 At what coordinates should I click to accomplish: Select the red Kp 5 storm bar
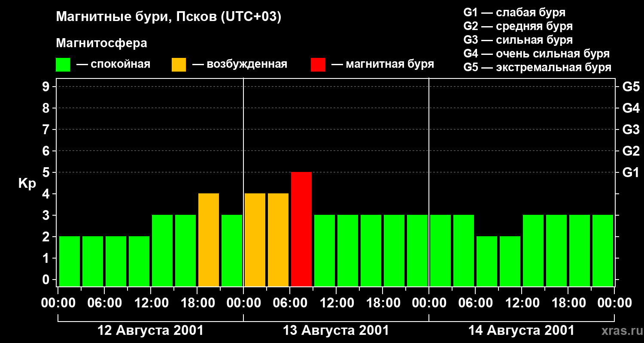tap(301, 229)
